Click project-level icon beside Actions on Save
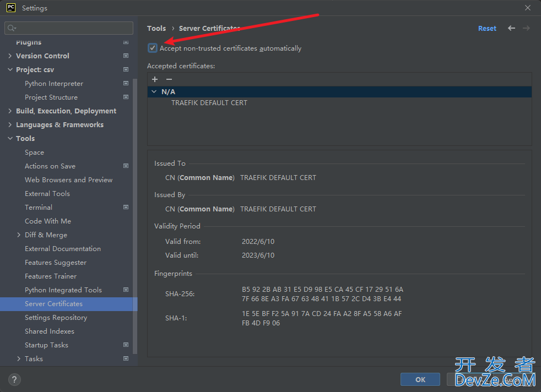 (126, 166)
